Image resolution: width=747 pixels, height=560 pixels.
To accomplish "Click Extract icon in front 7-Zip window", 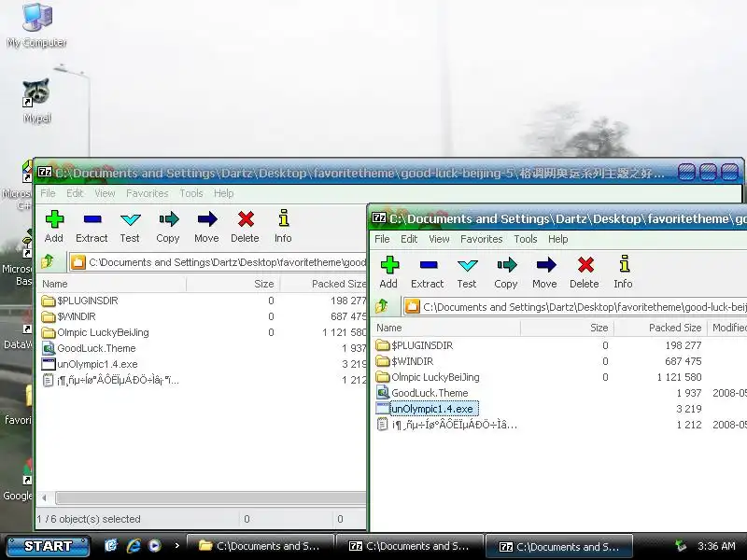I will coord(428,265).
